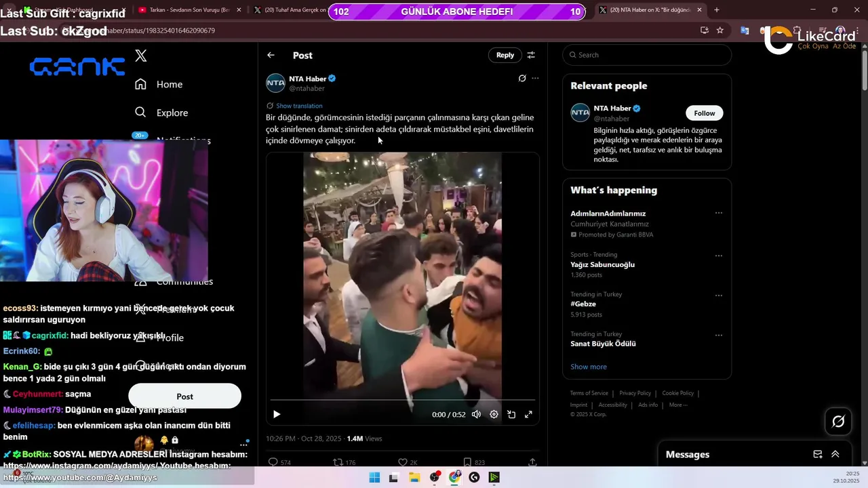This screenshot has height=488, width=868.
Task: Open the post's more options menu
Action: tap(535, 78)
